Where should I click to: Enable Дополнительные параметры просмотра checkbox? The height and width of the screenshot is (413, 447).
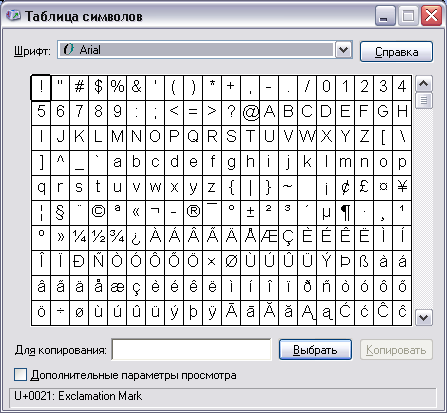20,375
